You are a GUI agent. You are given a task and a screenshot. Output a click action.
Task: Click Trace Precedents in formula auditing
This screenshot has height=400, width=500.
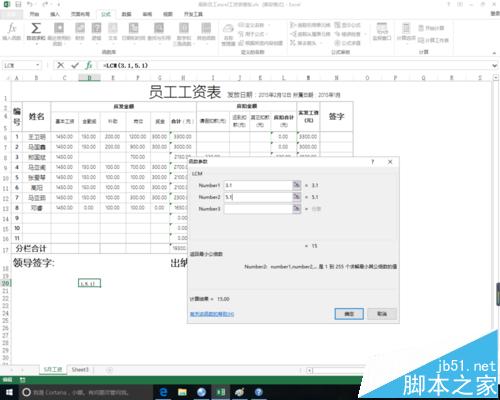point(310,25)
